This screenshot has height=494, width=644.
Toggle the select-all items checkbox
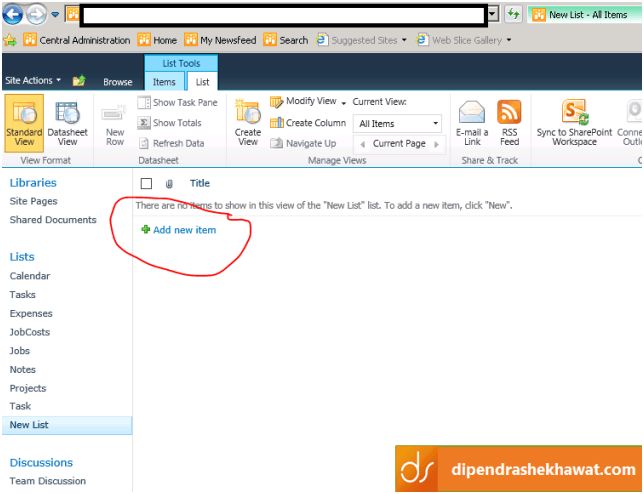[146, 184]
